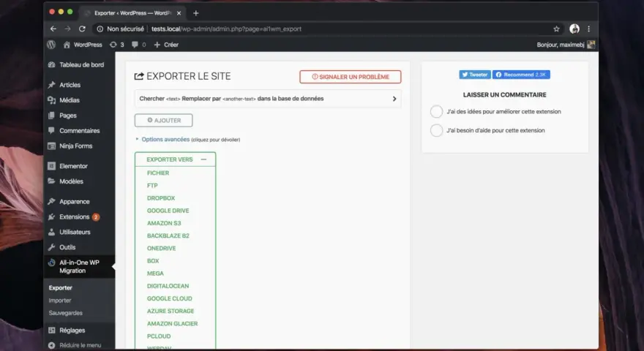The height and width of the screenshot is (351, 644).
Task: Open the Exporter submenu item
Action: [60, 288]
